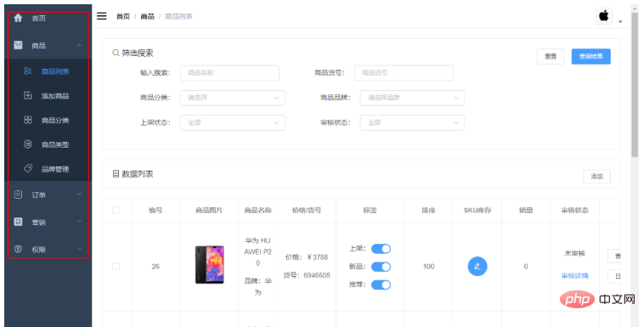The height and width of the screenshot is (327, 644).
Task: Open the 商品品牌 请选择品牌 dropdown
Action: (x=412, y=98)
